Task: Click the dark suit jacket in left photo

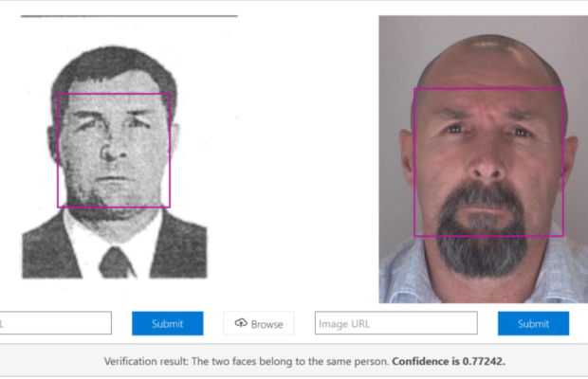Action: [x=57, y=251]
